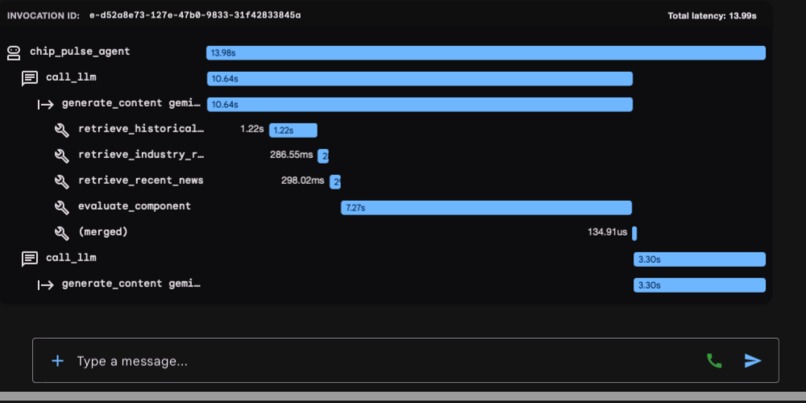Click the 298.02ms duration label
Image resolution: width=806 pixels, height=403 pixels.
pos(303,180)
